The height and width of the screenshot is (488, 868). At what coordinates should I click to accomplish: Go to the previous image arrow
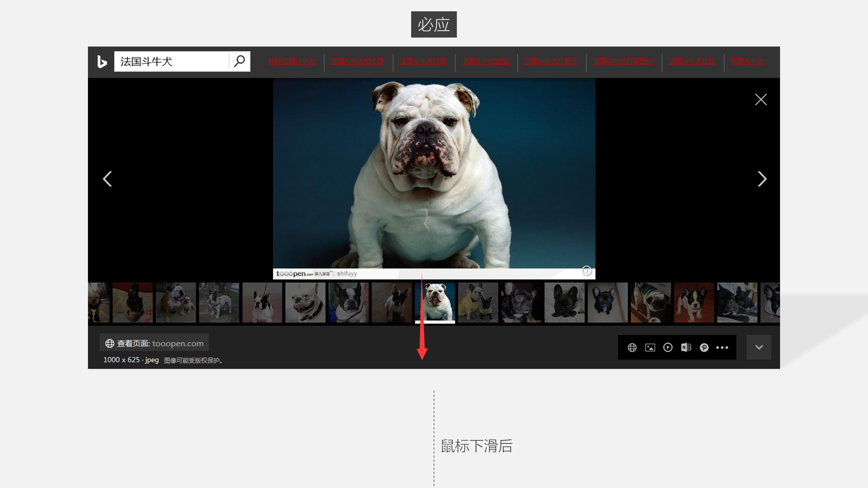tap(107, 179)
